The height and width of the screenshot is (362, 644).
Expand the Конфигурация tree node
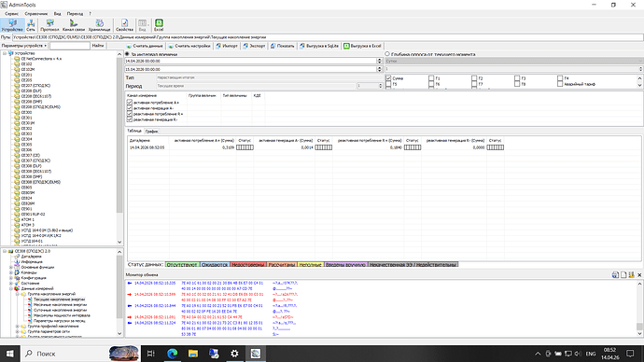[x=11, y=278]
